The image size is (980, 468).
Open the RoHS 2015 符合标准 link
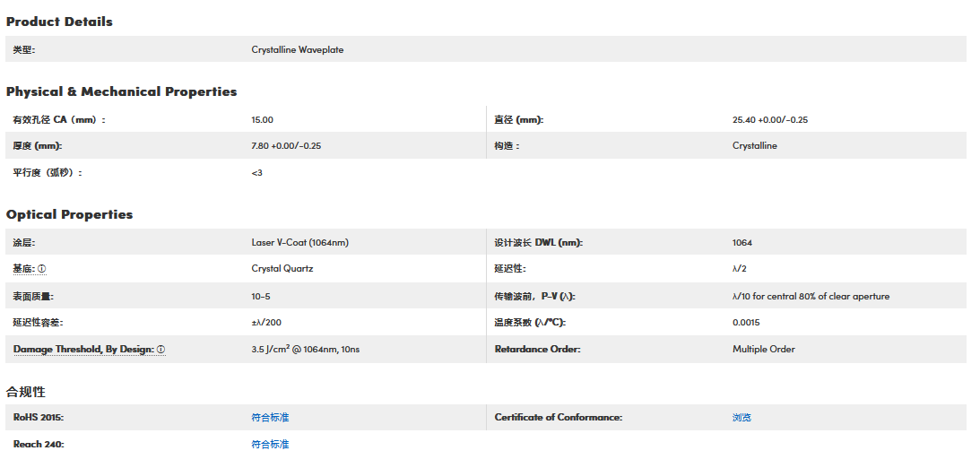tap(270, 418)
